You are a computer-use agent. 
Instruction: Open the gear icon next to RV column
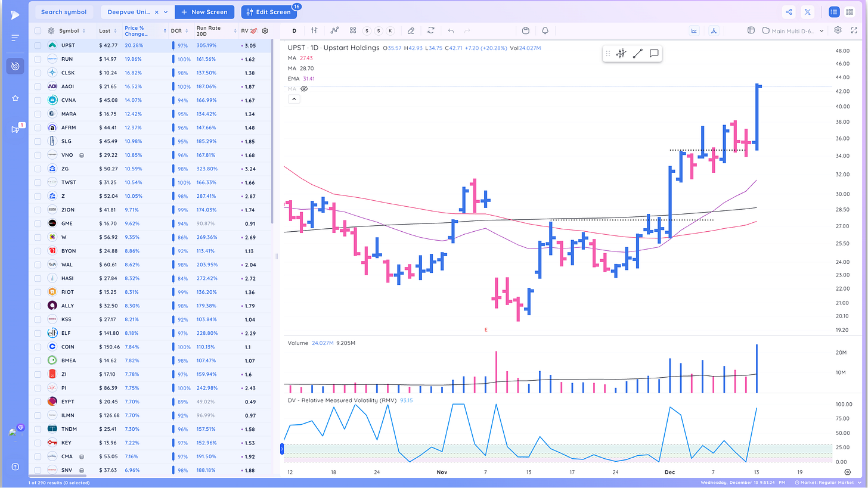pos(265,30)
